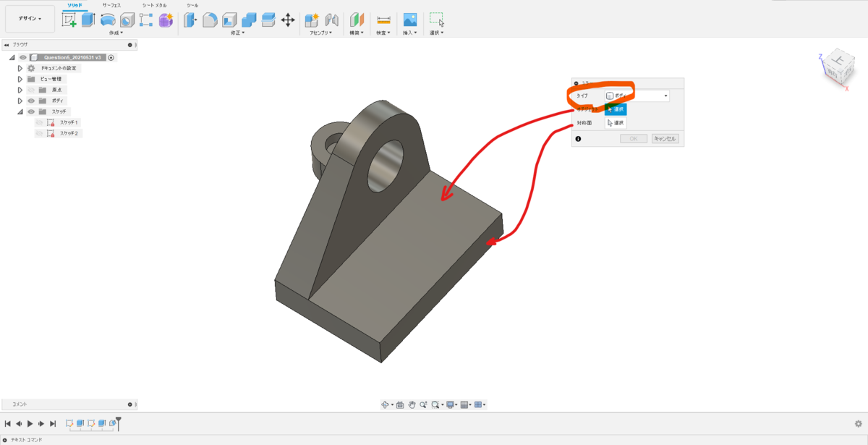This screenshot has width=868, height=445.
Task: Play the timeline
Action: pyautogui.click(x=30, y=424)
